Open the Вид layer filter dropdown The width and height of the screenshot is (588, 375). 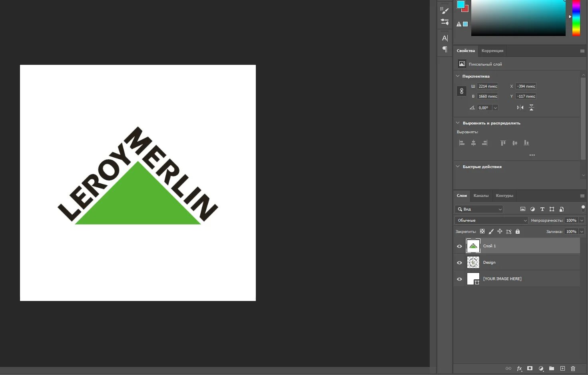(x=479, y=209)
